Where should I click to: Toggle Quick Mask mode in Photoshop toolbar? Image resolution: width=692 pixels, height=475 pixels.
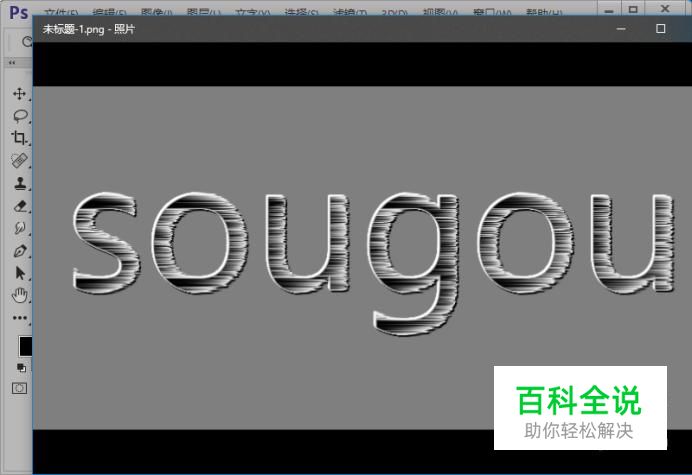click(x=19, y=388)
